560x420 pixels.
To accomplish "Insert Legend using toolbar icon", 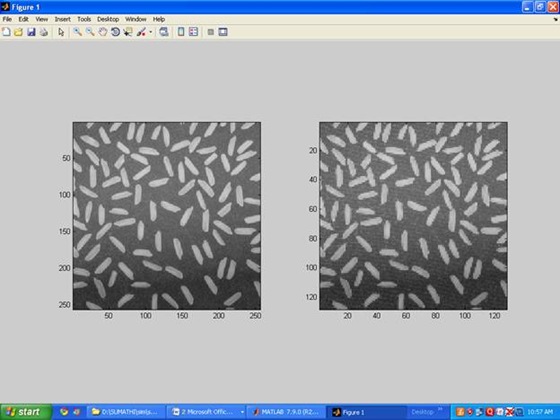I will point(193,32).
